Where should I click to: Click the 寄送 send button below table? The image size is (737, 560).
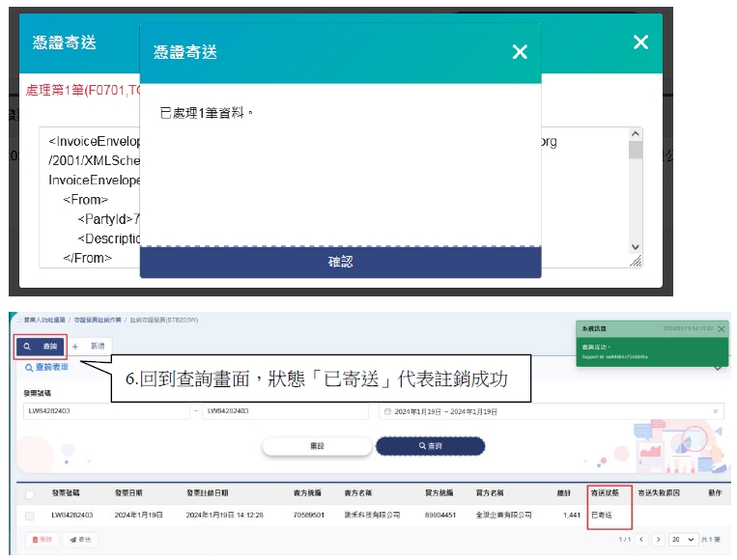coord(80,540)
